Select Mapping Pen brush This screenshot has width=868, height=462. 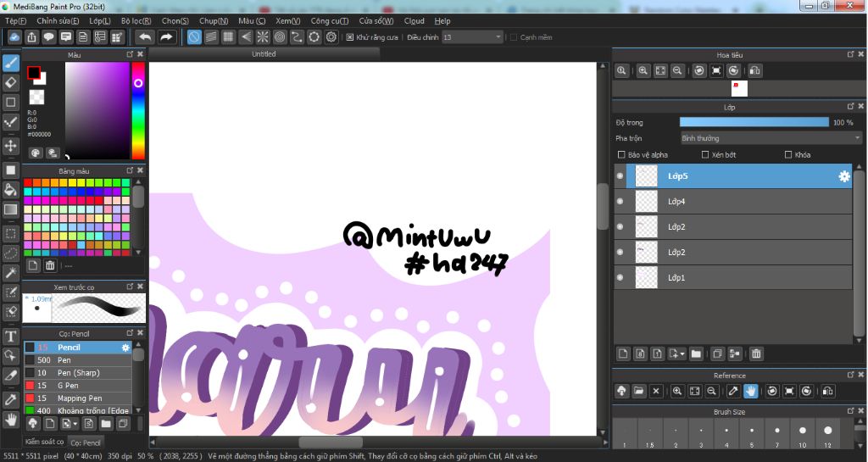pyautogui.click(x=77, y=398)
